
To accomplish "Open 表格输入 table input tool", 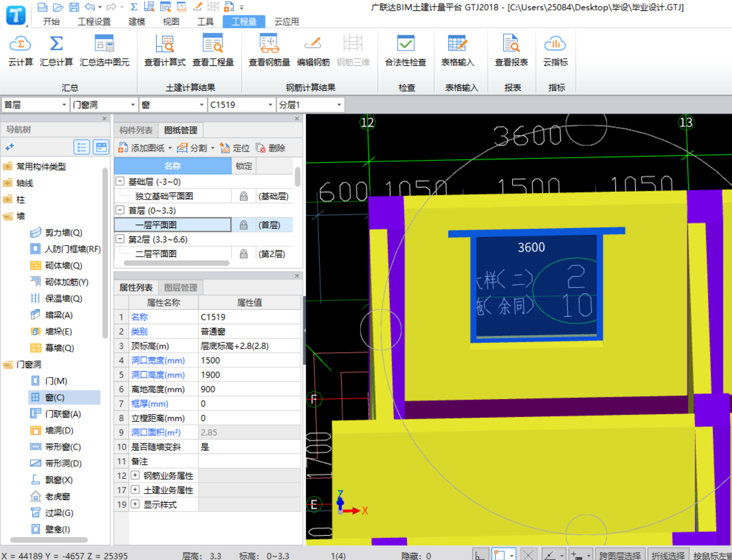I will click(x=457, y=51).
